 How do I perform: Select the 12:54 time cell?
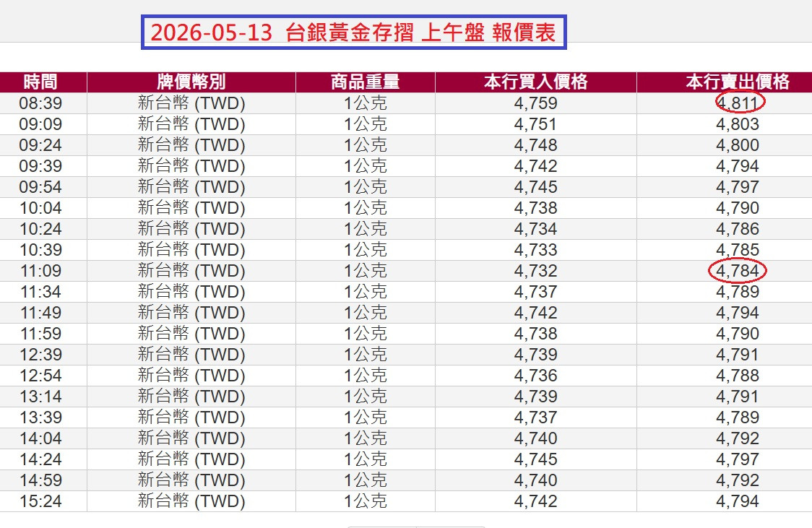tap(40, 376)
